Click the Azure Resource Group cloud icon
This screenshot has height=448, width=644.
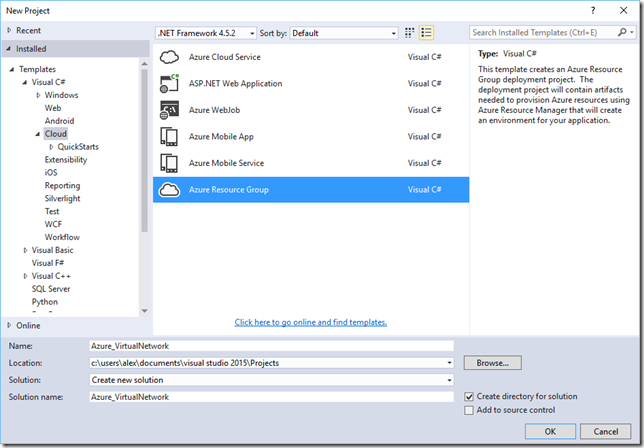(169, 190)
